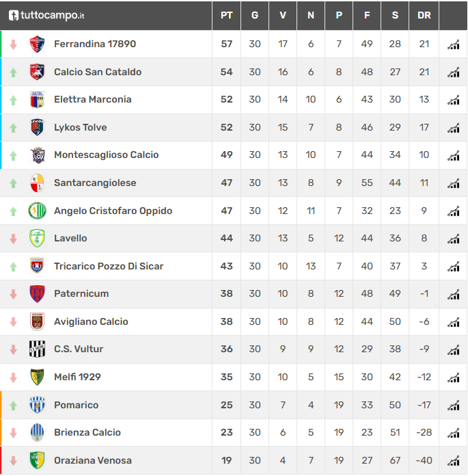468x476 pixels.
Task: Click the Angelo Cristofaro Oppido round green crest
Action: pyautogui.click(x=38, y=211)
